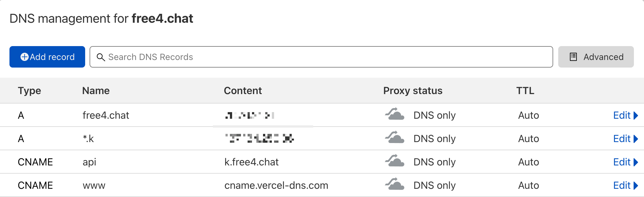Click the Advanced list icon
The height and width of the screenshot is (197, 644).
[x=573, y=57]
